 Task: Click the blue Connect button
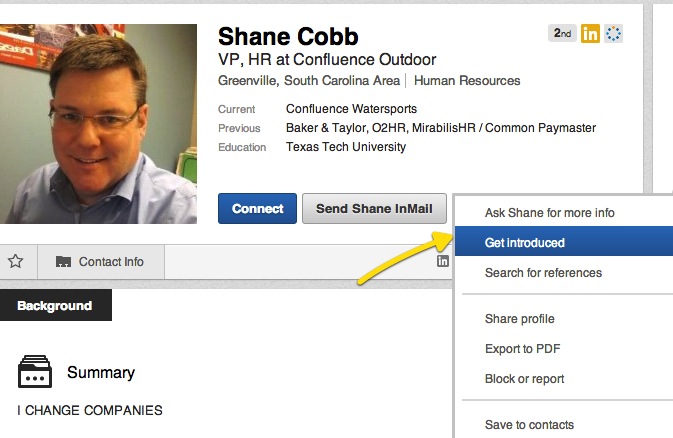click(257, 209)
